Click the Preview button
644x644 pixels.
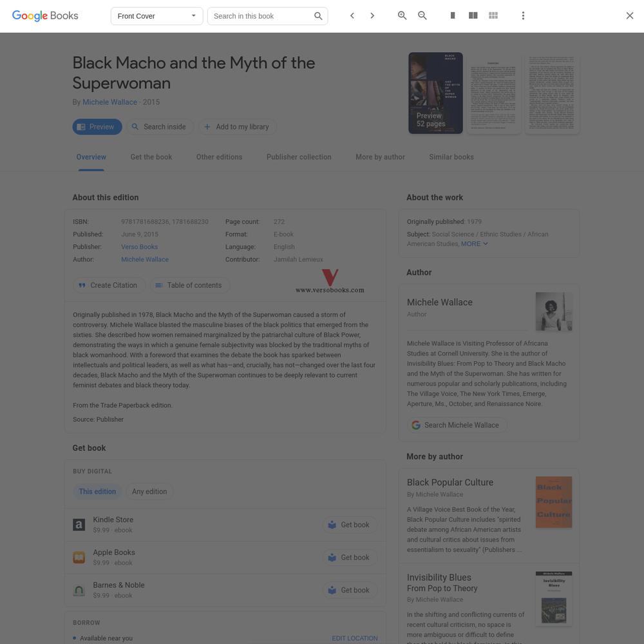coord(97,127)
